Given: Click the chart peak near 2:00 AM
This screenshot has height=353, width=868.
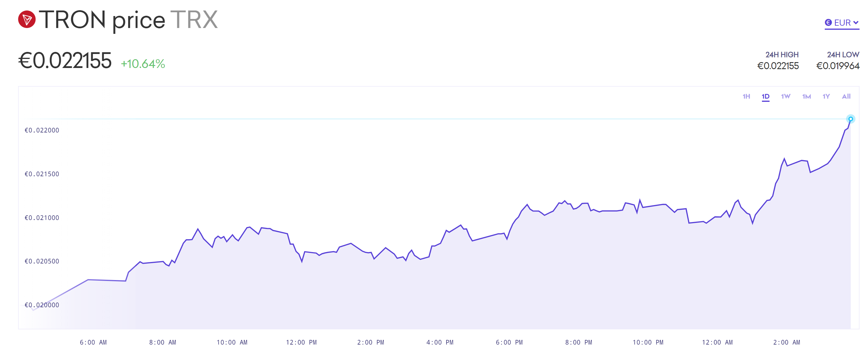Looking at the screenshot, I should pyautogui.click(x=784, y=158).
